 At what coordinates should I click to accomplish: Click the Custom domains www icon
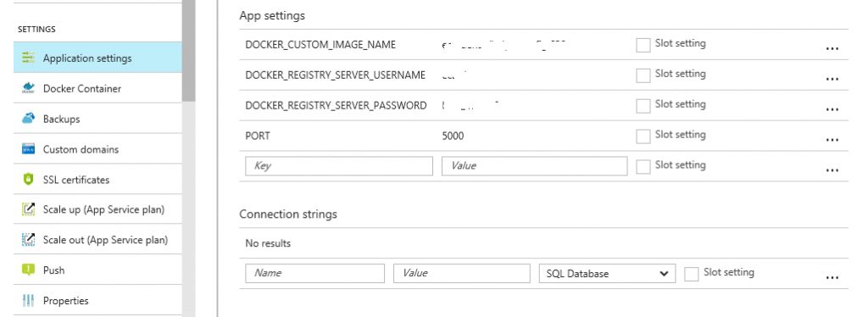(x=28, y=149)
